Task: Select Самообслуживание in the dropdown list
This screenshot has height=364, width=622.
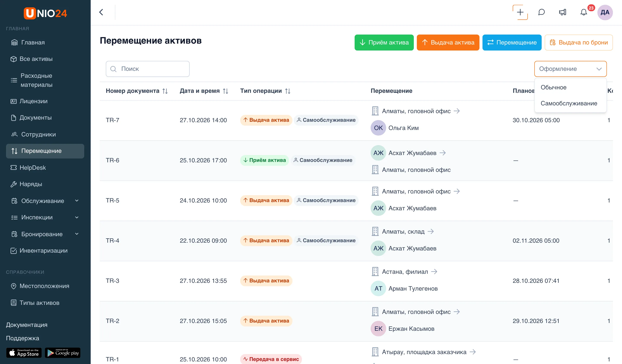Action: 570,103
